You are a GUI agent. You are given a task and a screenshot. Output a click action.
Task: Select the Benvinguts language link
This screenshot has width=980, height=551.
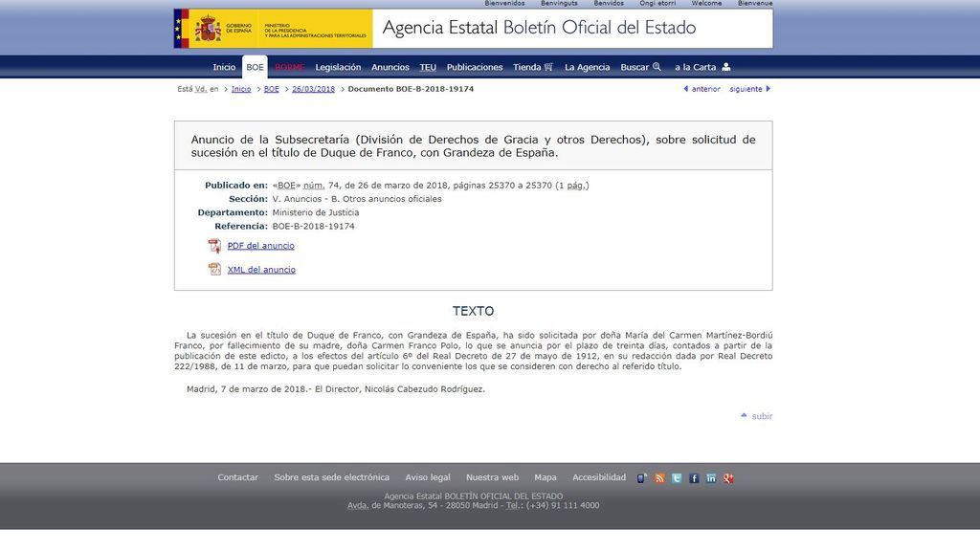559,3
